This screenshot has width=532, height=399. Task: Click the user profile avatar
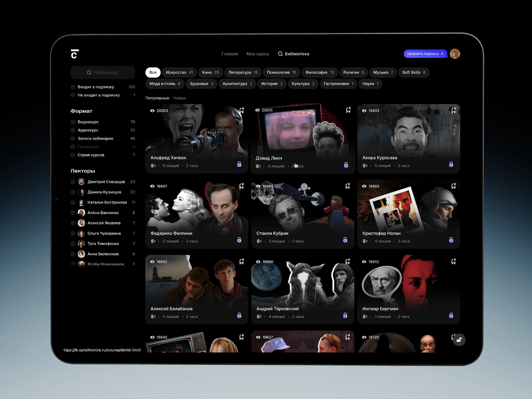tap(455, 54)
